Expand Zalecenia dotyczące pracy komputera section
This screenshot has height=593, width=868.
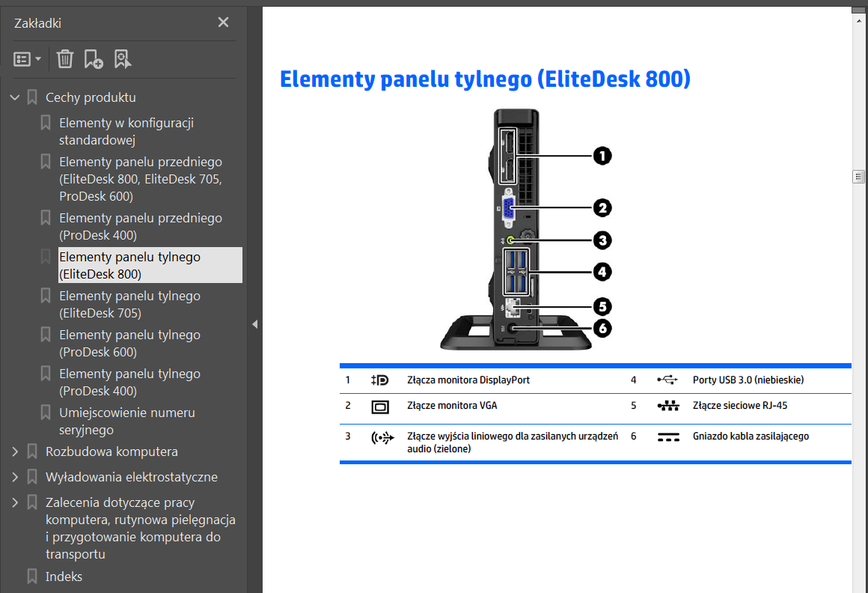tap(15, 502)
